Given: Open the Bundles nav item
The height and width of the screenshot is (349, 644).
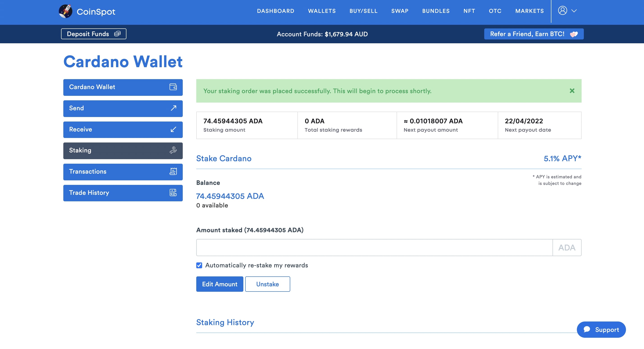Looking at the screenshot, I should [436, 11].
